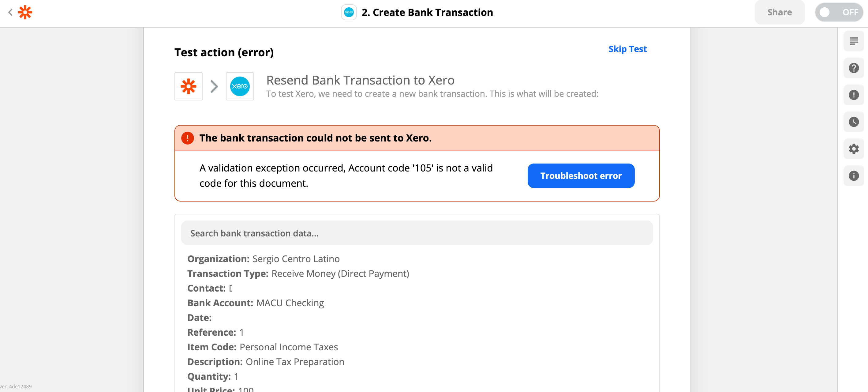Click the Zapier icon tile in the test action row
The height and width of the screenshot is (392, 868).
[x=188, y=87]
